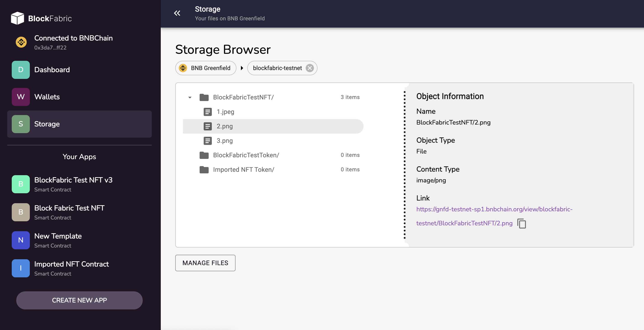The height and width of the screenshot is (330, 644).
Task: Open BlockFabric Test NFT v3 app icon
Action: (x=21, y=184)
